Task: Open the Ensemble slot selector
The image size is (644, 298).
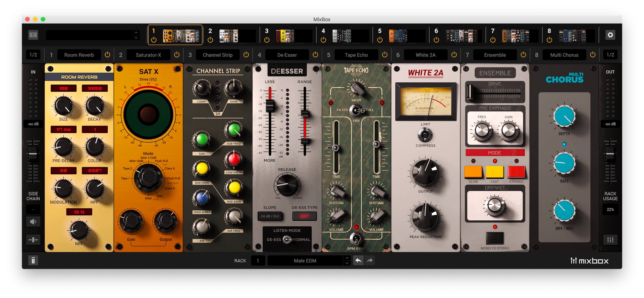Action: click(495, 55)
